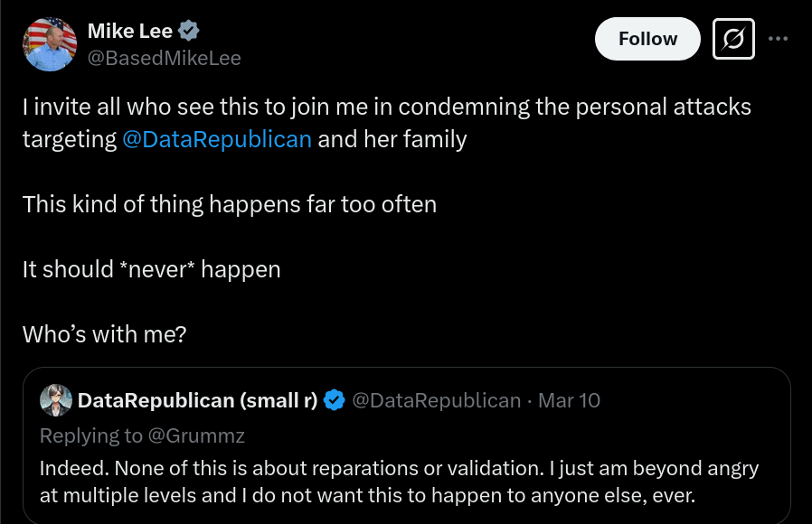The width and height of the screenshot is (812, 524).
Task: Click the tweet's first sentence about condemning attacks
Action: [387, 123]
